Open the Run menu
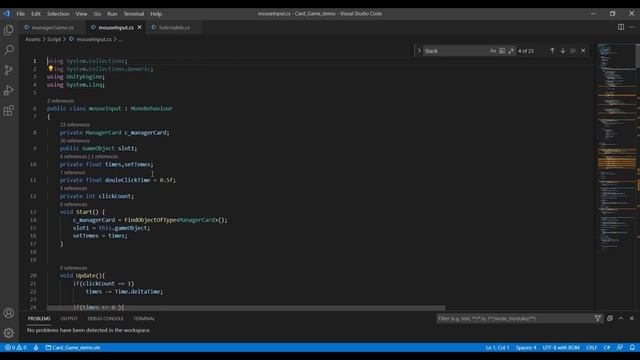640x360 pixels. [112, 13]
